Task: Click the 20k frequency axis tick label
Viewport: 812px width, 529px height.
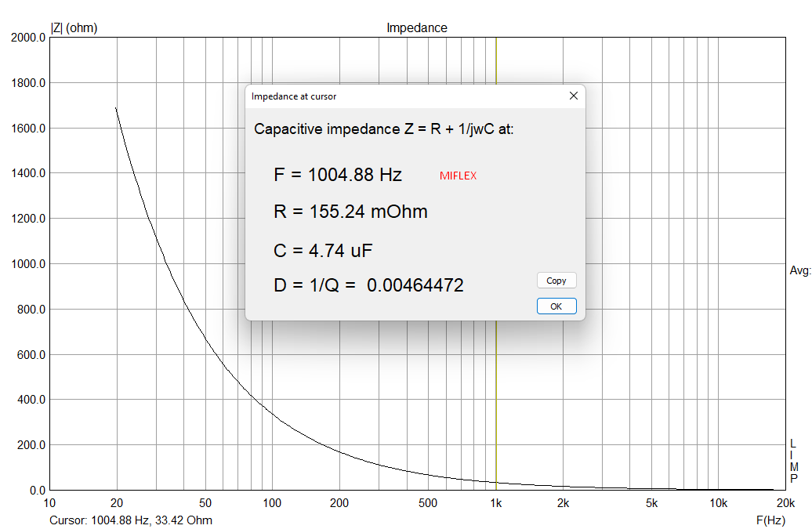Action: 785,503
